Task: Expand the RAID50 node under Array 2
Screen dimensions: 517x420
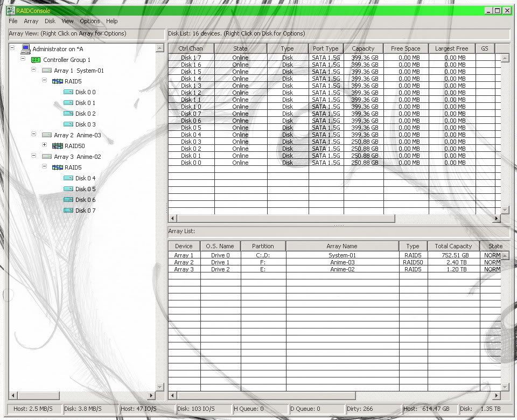Action: (x=45, y=145)
